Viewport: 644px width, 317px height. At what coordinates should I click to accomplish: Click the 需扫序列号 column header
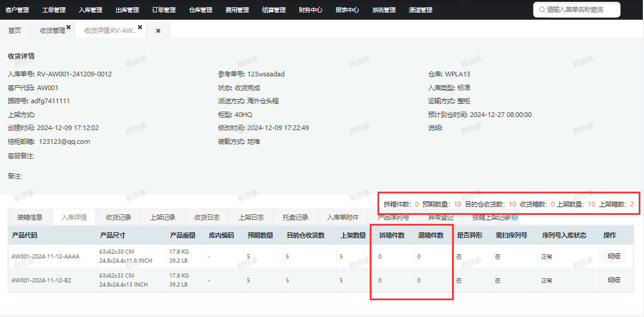[512, 236]
